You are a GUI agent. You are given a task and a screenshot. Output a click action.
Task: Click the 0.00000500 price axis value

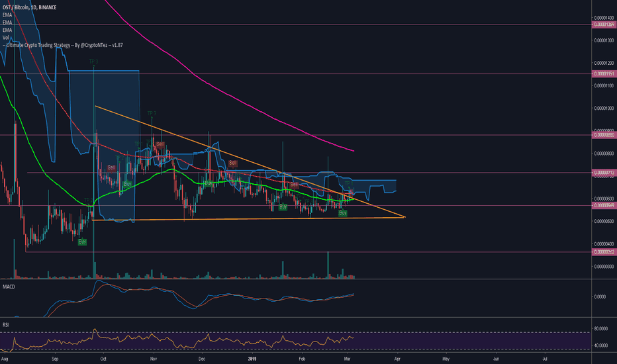pyautogui.click(x=604, y=222)
